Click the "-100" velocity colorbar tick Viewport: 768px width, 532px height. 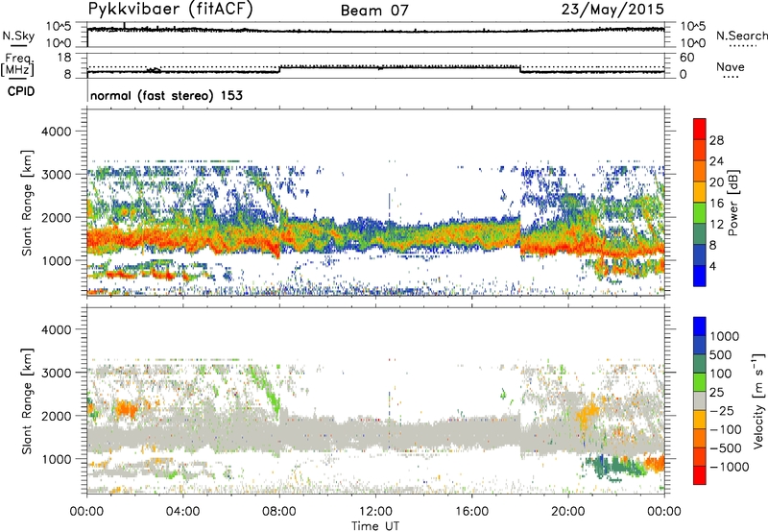(x=726, y=429)
